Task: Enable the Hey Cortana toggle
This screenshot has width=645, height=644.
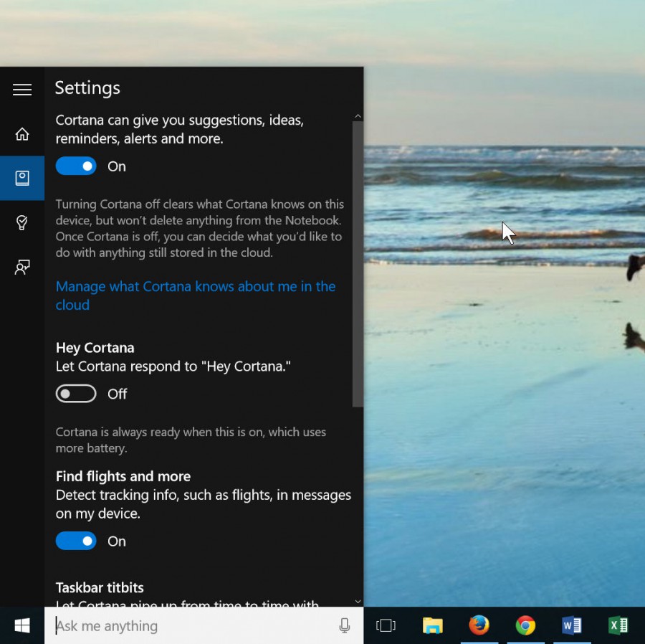Action: 75,393
